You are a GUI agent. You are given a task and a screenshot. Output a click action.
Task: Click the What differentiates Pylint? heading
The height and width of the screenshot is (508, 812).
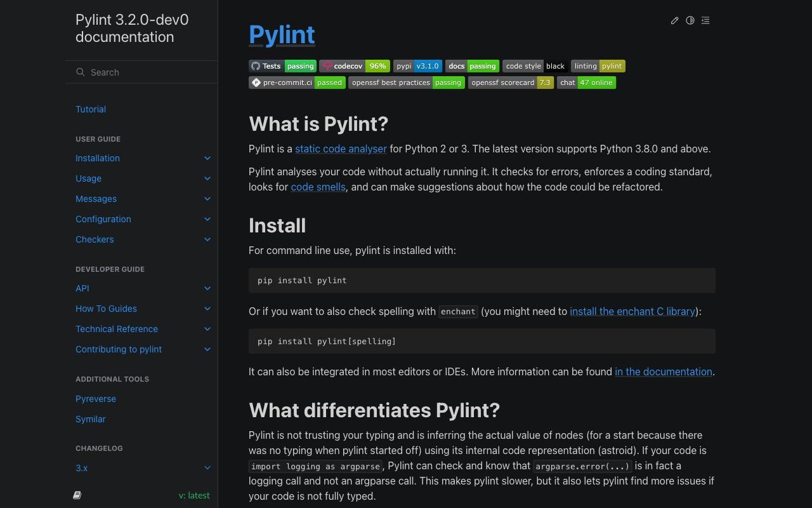click(374, 410)
